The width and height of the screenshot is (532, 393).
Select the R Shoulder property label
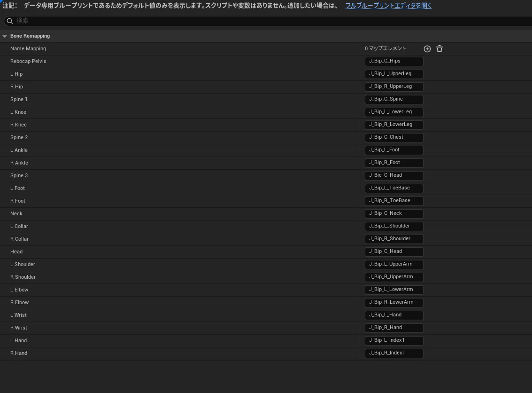click(x=23, y=277)
